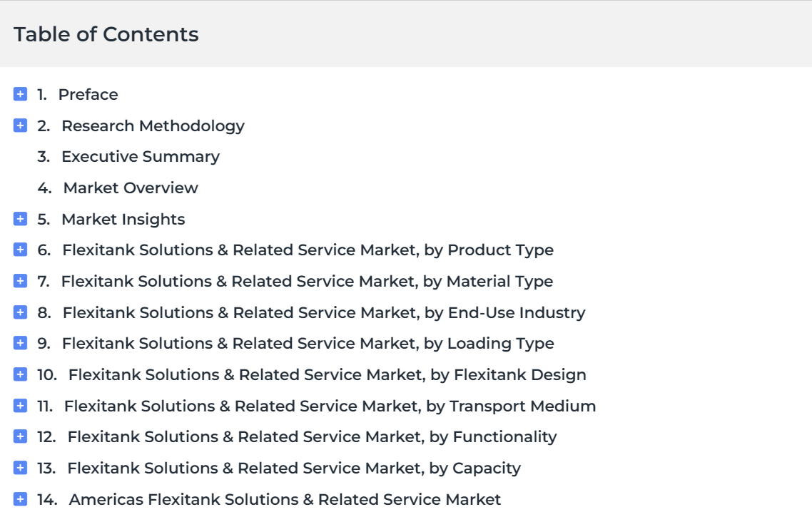This screenshot has width=812, height=517.
Task: Click plus icon beside Market Insights
Action: tap(20, 219)
